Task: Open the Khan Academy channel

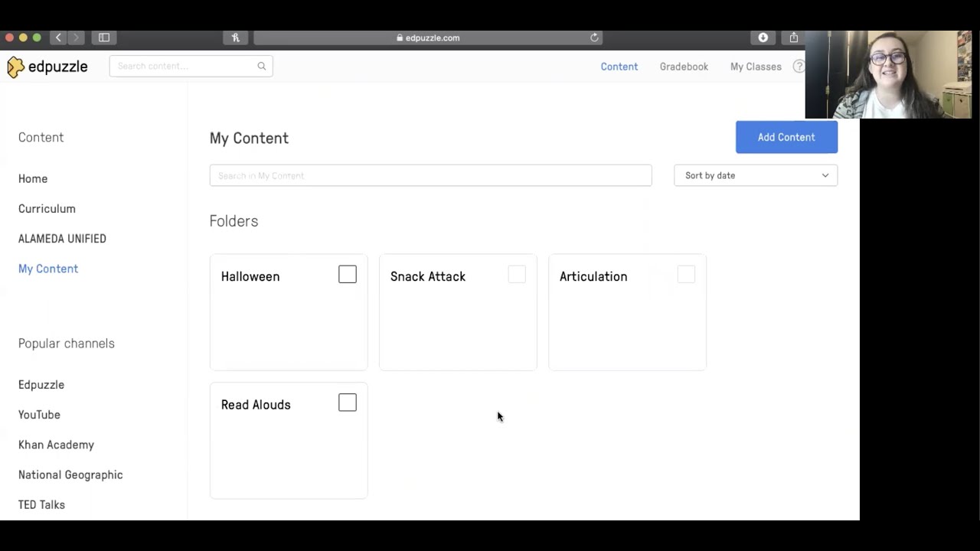Action: [56, 445]
